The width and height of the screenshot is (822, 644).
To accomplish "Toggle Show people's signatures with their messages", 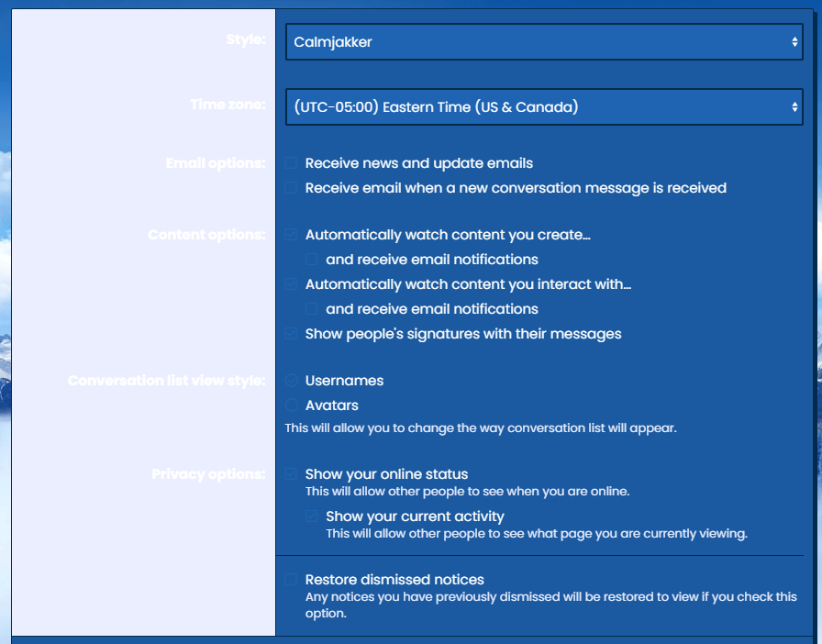I will pyautogui.click(x=291, y=334).
